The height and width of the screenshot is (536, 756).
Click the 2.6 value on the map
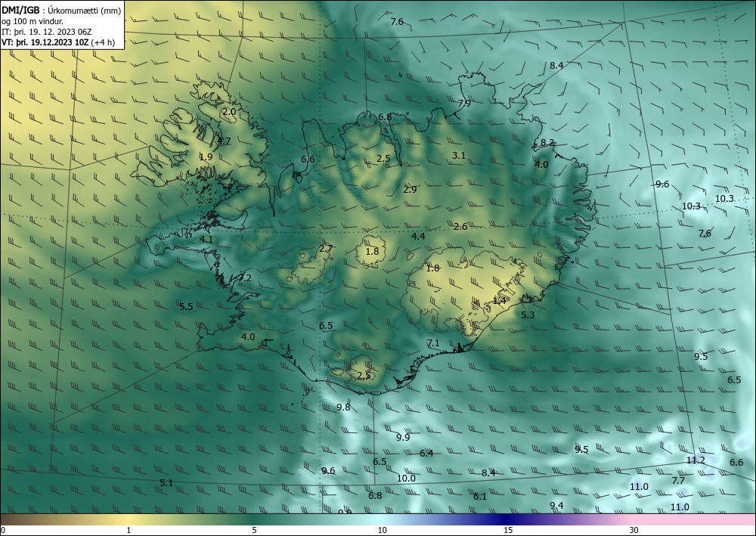pyautogui.click(x=460, y=227)
